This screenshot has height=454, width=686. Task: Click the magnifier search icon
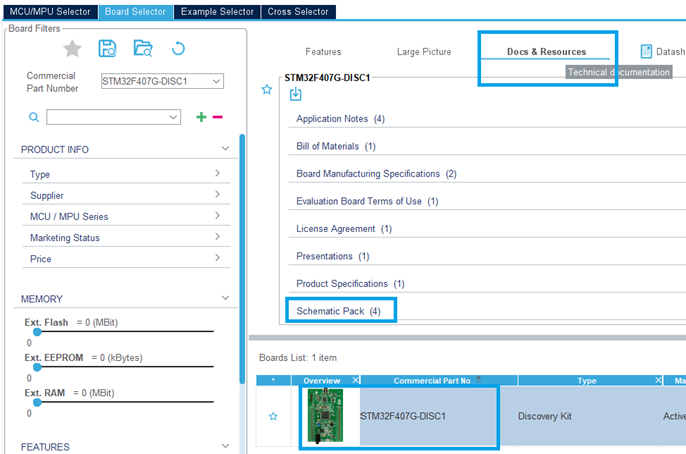coord(34,117)
